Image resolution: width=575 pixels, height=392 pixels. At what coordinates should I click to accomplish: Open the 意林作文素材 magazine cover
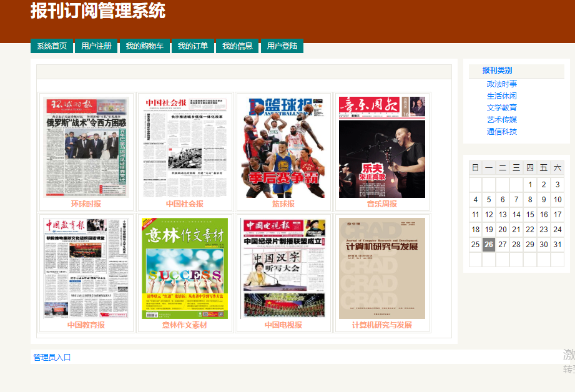185,268
